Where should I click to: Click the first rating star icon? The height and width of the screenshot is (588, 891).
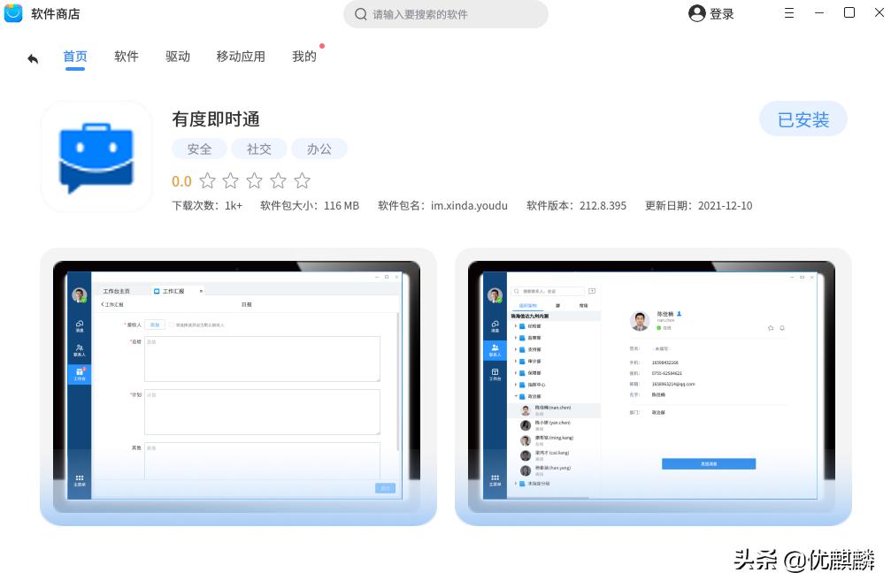click(x=209, y=180)
